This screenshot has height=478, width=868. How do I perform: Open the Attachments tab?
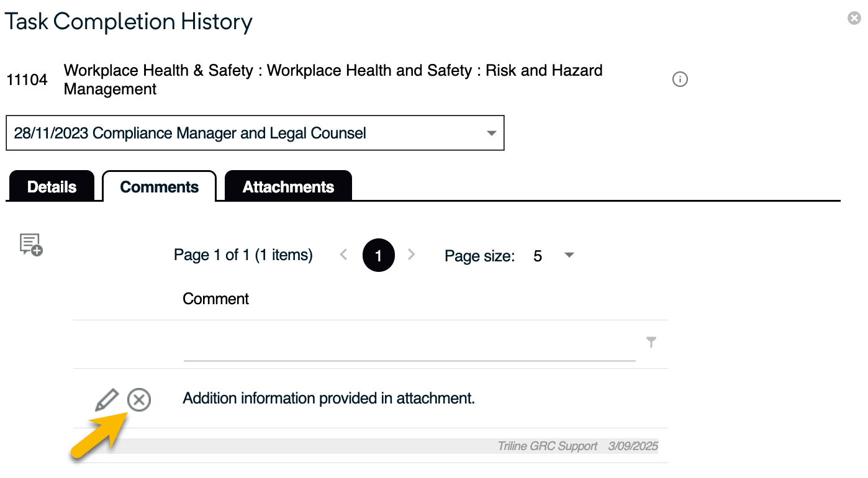pyautogui.click(x=288, y=187)
